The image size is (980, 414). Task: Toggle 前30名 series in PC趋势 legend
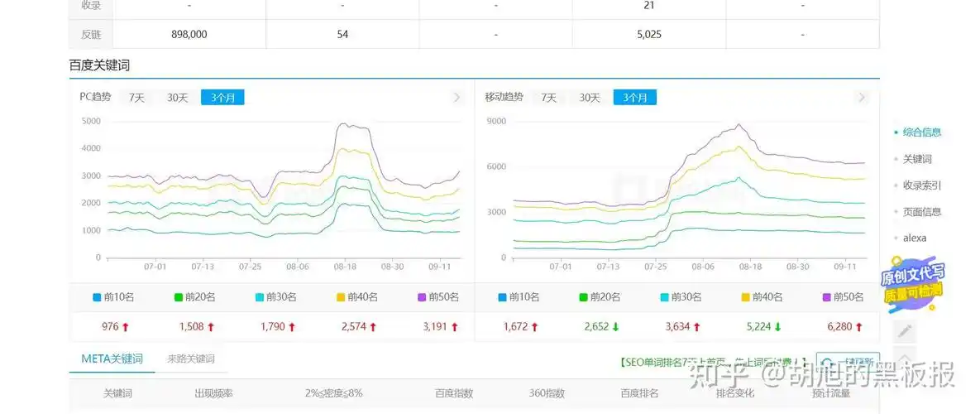tap(275, 296)
